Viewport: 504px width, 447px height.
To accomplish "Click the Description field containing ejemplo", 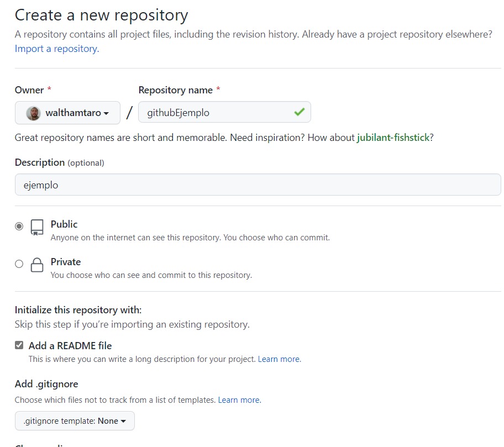I will tap(258, 185).
